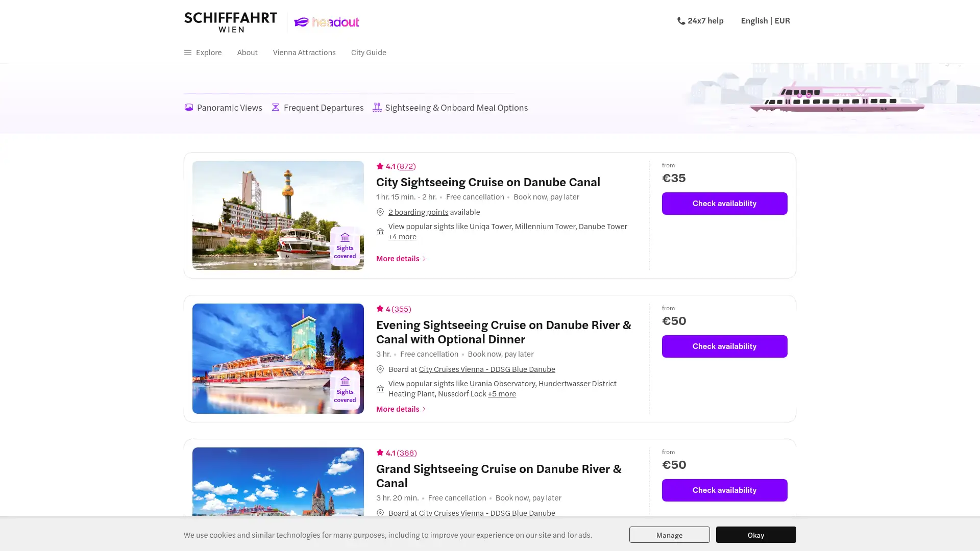Viewport: 980px width, 551px height.
Task: Click Sights covered badge on Danube Canal cruise
Action: click(x=345, y=246)
